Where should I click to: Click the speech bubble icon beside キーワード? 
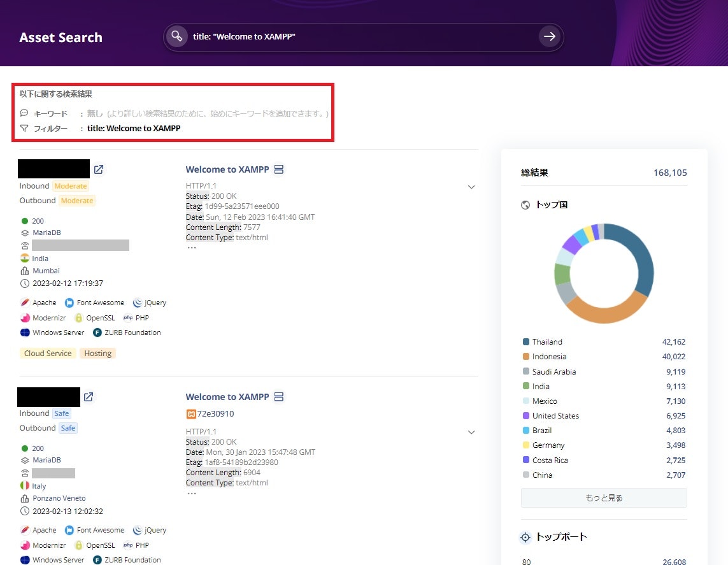tap(24, 113)
